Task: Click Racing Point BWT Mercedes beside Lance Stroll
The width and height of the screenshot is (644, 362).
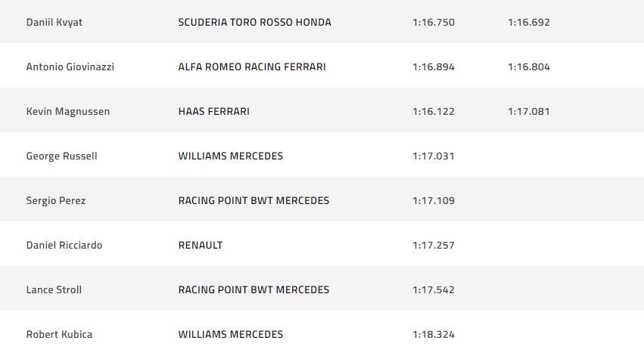Action: pos(254,289)
